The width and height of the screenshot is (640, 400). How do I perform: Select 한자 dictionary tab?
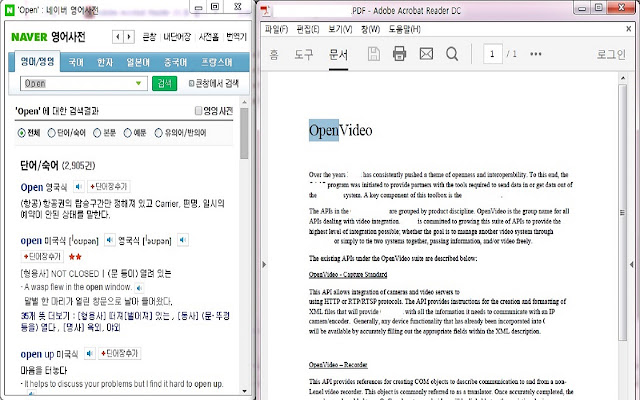[105, 62]
